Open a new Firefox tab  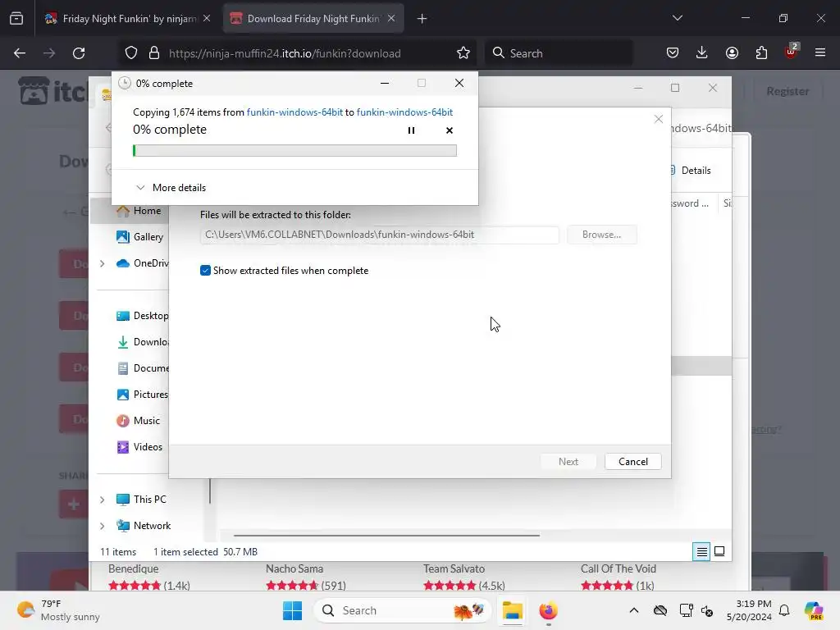tap(422, 19)
